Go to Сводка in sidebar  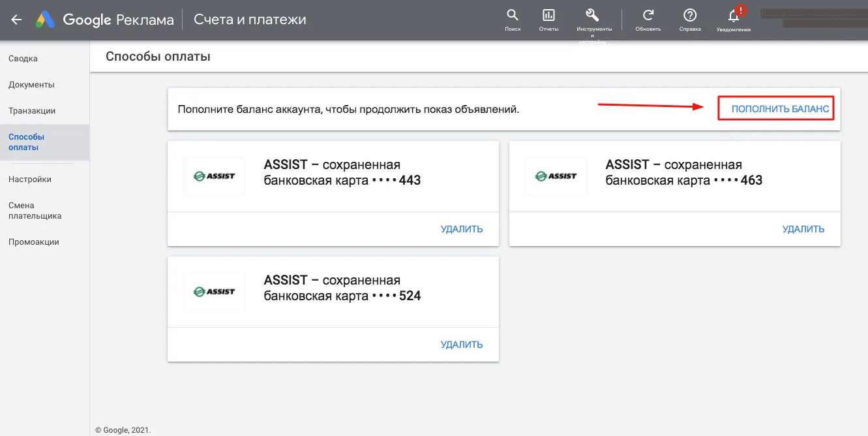click(x=23, y=59)
